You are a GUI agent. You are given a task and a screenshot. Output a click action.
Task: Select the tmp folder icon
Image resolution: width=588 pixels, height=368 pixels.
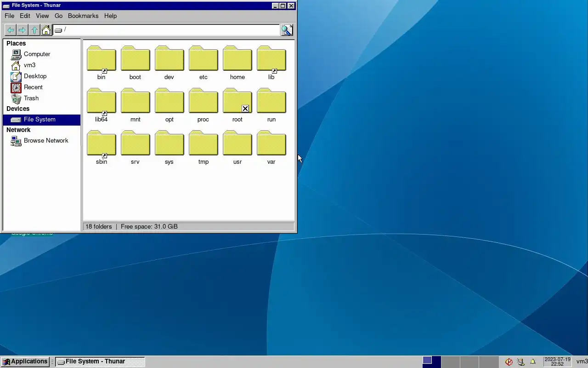(204, 143)
